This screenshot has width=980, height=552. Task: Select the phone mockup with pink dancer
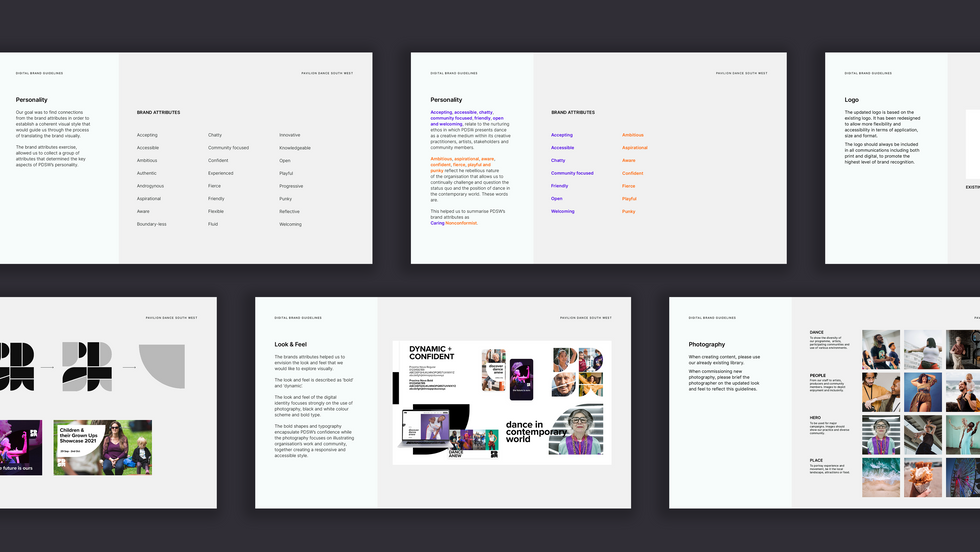521,379
